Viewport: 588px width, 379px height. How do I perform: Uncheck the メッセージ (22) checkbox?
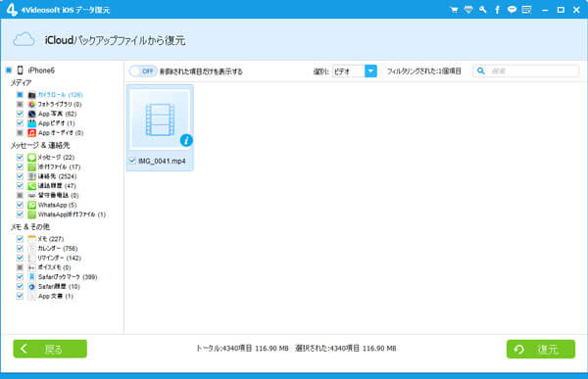[20, 157]
